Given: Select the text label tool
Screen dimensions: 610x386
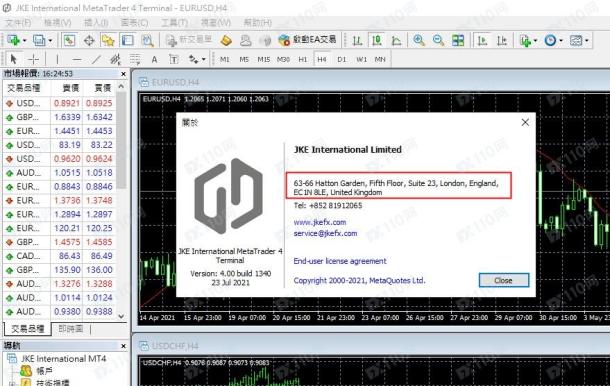Looking at the screenshot, I should (x=174, y=59).
